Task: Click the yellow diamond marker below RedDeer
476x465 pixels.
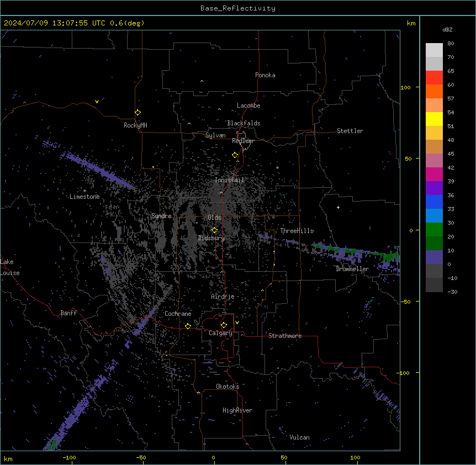Action: (235, 155)
